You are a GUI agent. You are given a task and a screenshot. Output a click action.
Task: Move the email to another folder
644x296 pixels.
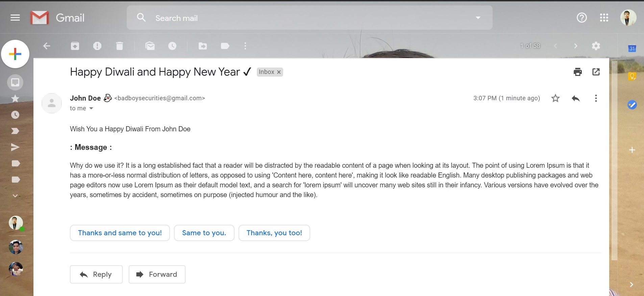pos(203,46)
